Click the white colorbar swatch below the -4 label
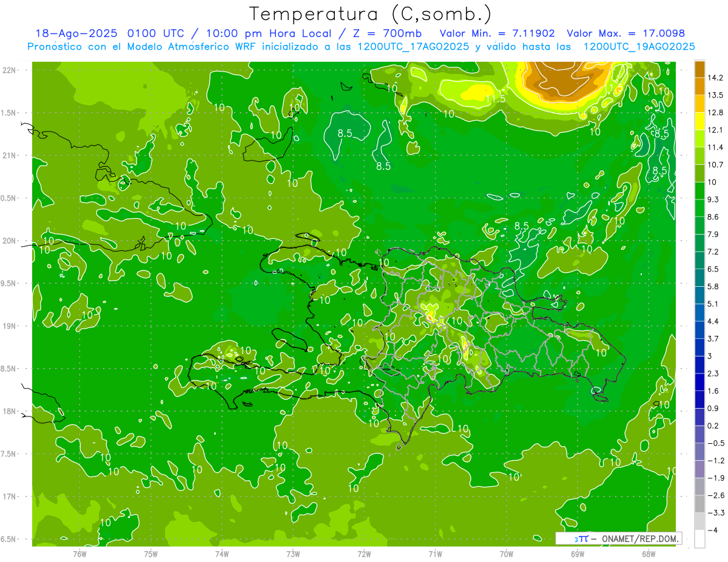The height and width of the screenshot is (562, 728). click(x=699, y=539)
